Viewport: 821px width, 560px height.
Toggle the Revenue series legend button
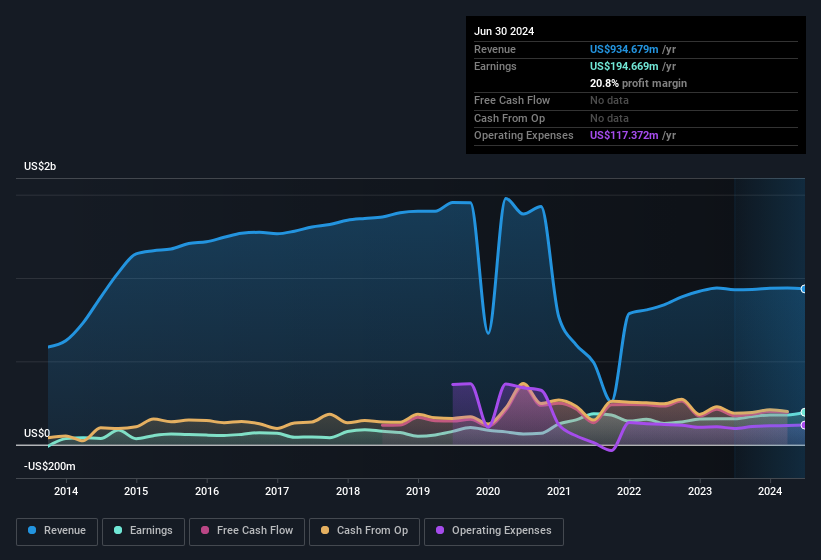pos(57,531)
